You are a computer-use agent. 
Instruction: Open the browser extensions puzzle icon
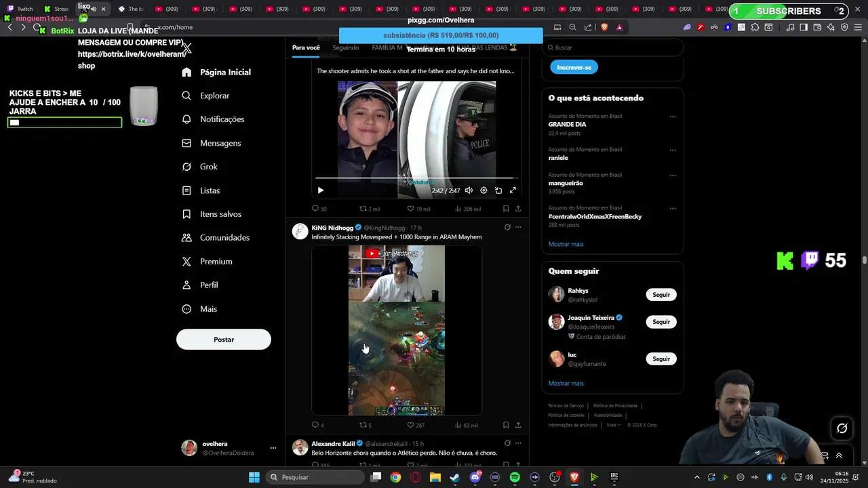(755, 27)
